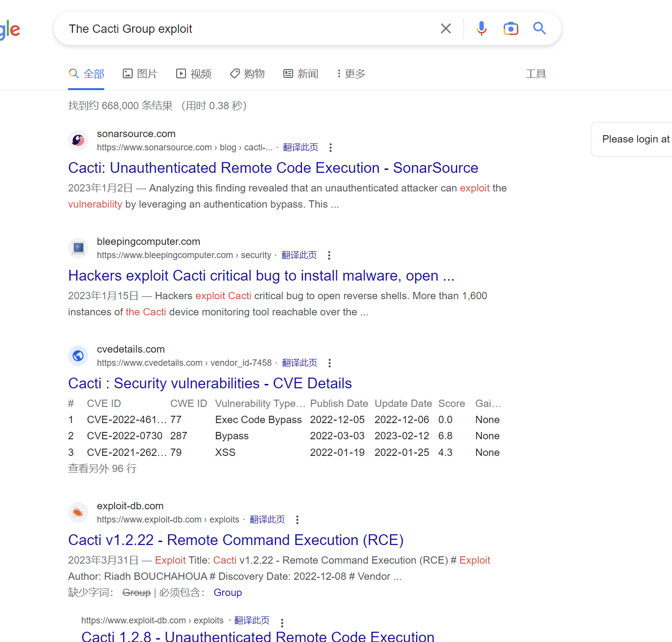
Task: Open the three-dot menu for the cvedetails result
Action: coord(329,363)
